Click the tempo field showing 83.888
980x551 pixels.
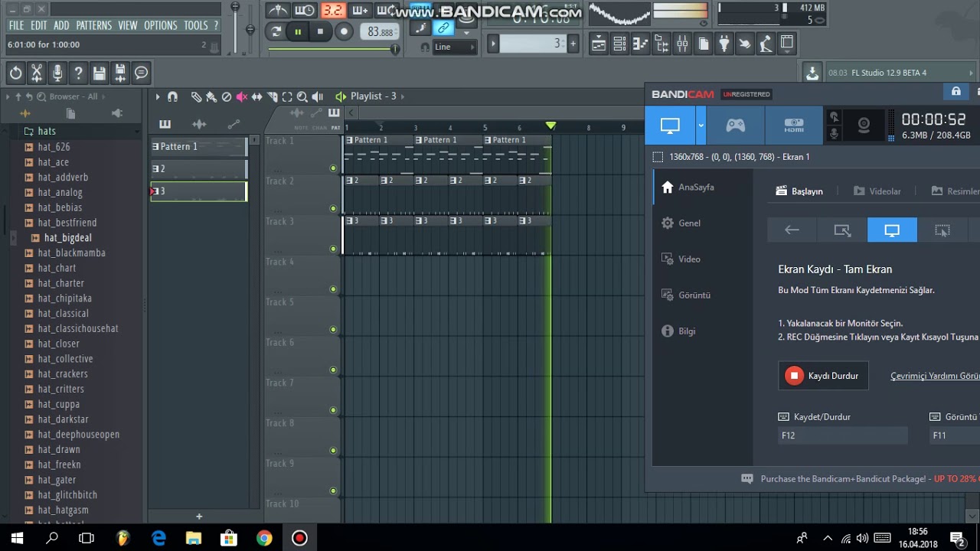coord(380,32)
